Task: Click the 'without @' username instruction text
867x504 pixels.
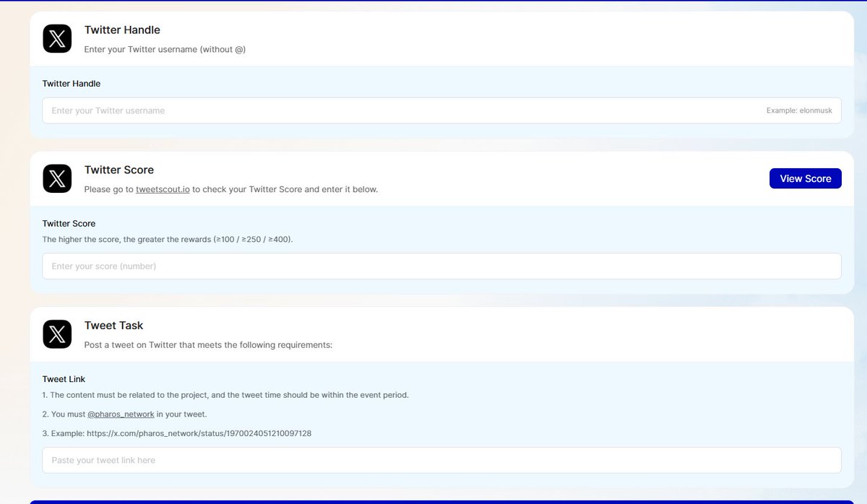Action: tap(165, 50)
